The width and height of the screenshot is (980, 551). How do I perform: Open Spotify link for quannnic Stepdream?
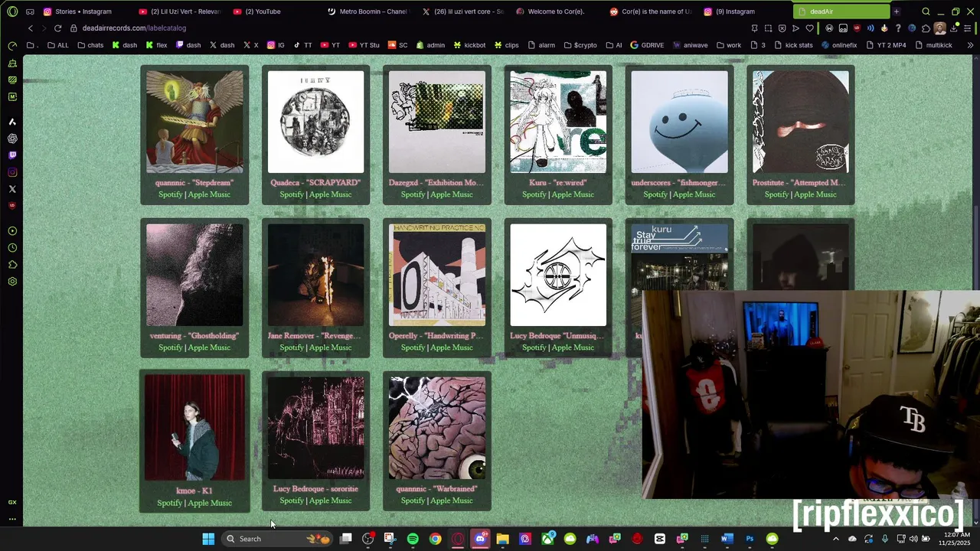click(x=170, y=194)
